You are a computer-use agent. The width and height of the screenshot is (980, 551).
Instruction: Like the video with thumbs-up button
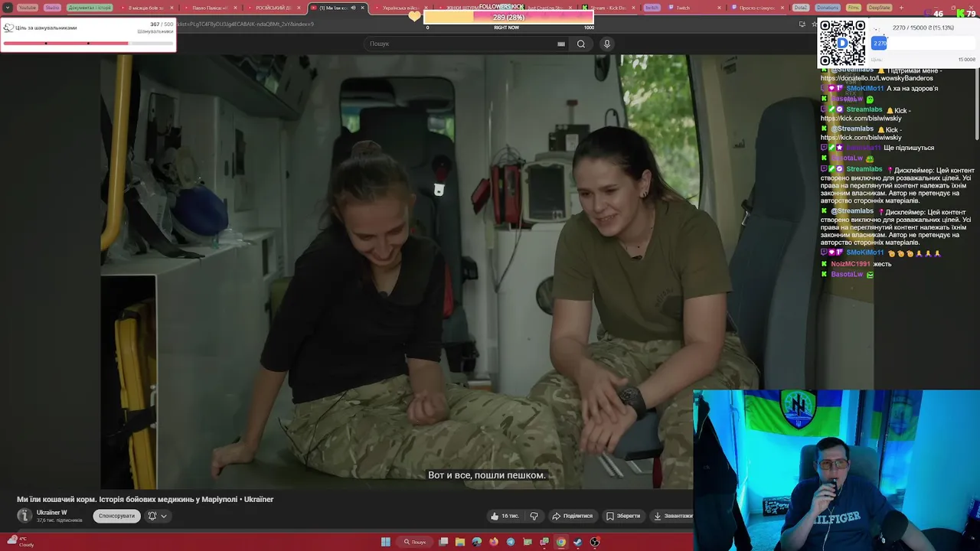(x=504, y=516)
